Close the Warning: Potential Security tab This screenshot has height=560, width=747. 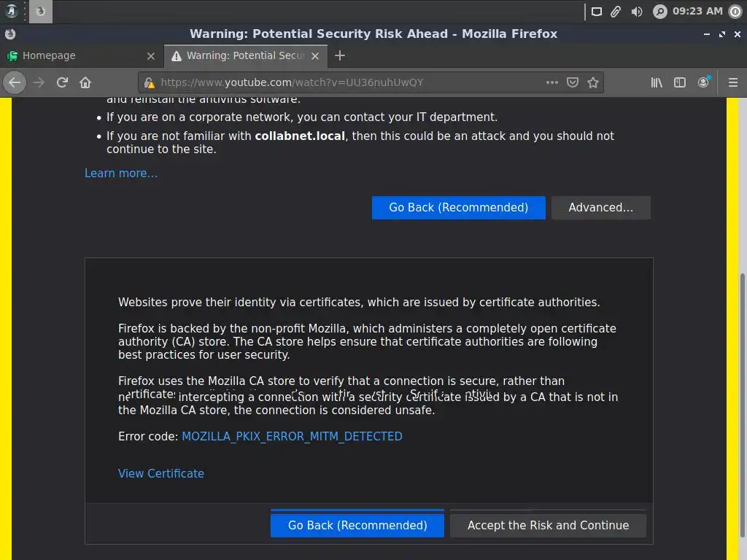315,56
